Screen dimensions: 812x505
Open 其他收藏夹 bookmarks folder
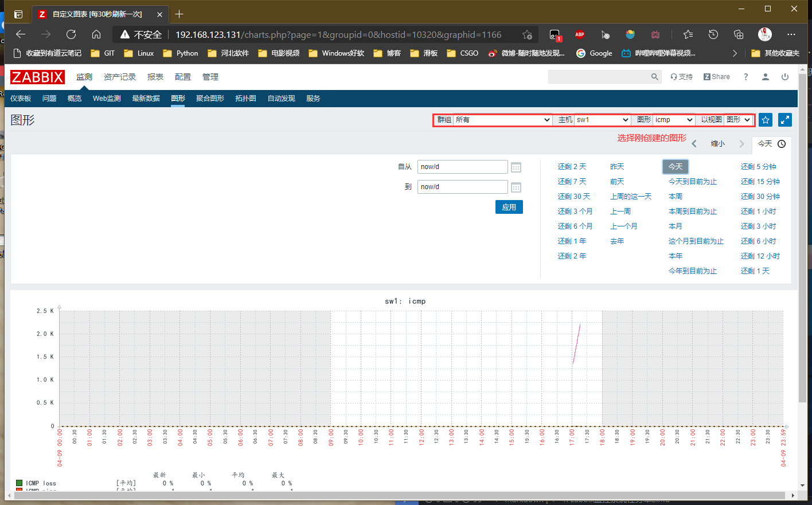pos(775,53)
